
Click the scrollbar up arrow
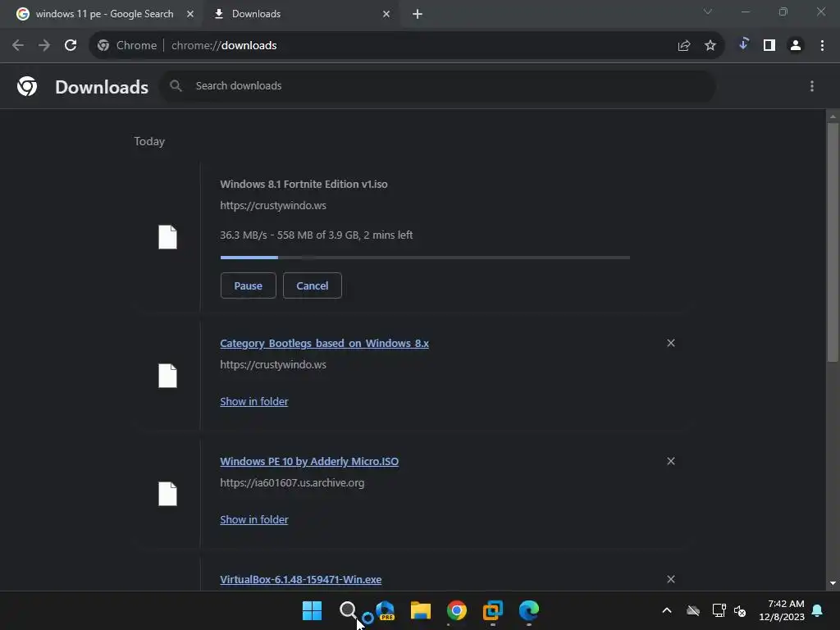(833, 116)
